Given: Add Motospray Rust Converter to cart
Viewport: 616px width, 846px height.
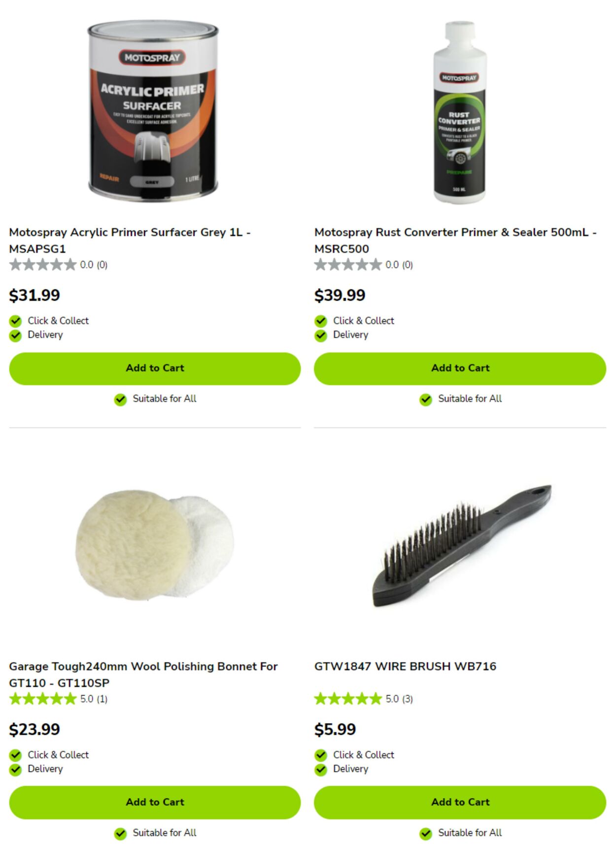Looking at the screenshot, I should (x=460, y=369).
